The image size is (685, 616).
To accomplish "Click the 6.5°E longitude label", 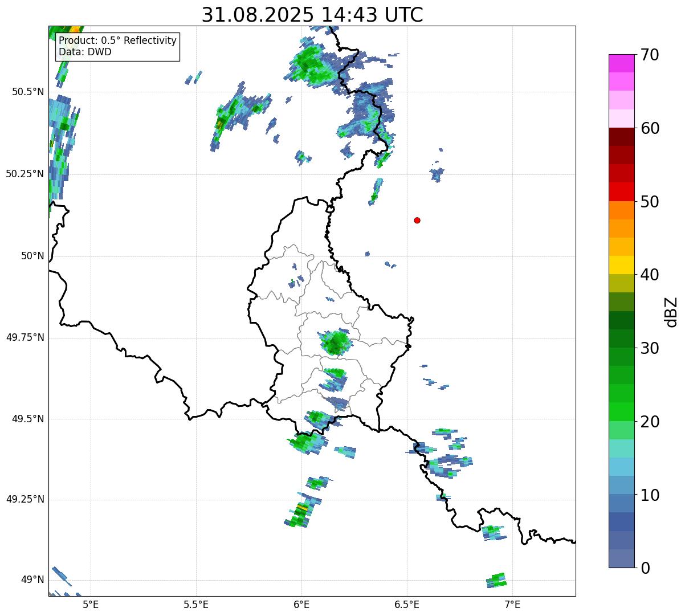I will (407, 604).
